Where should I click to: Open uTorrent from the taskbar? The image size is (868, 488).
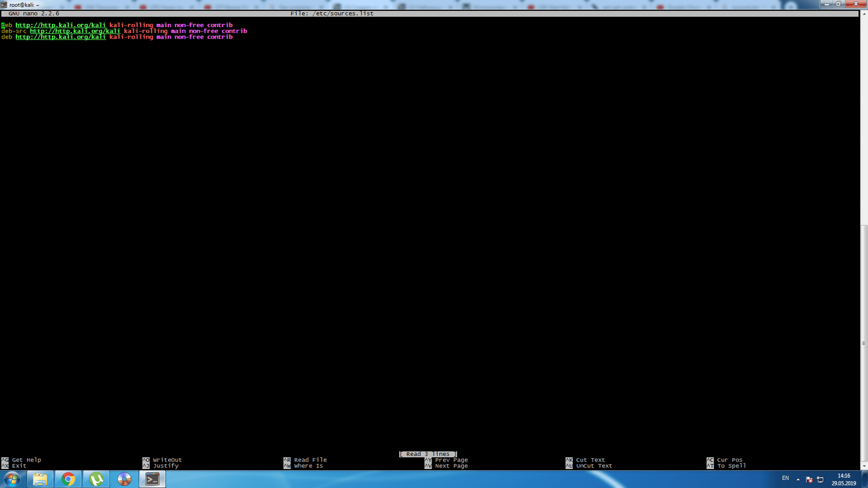click(97, 479)
